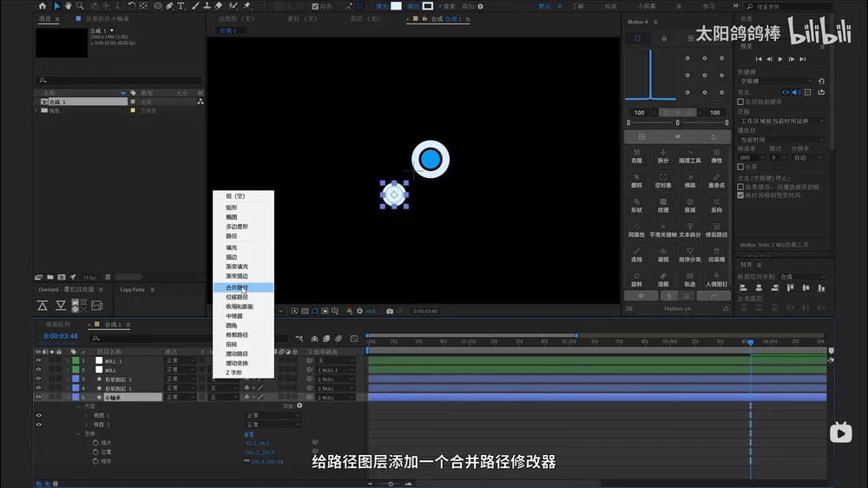Select the Brush tool

point(195,6)
